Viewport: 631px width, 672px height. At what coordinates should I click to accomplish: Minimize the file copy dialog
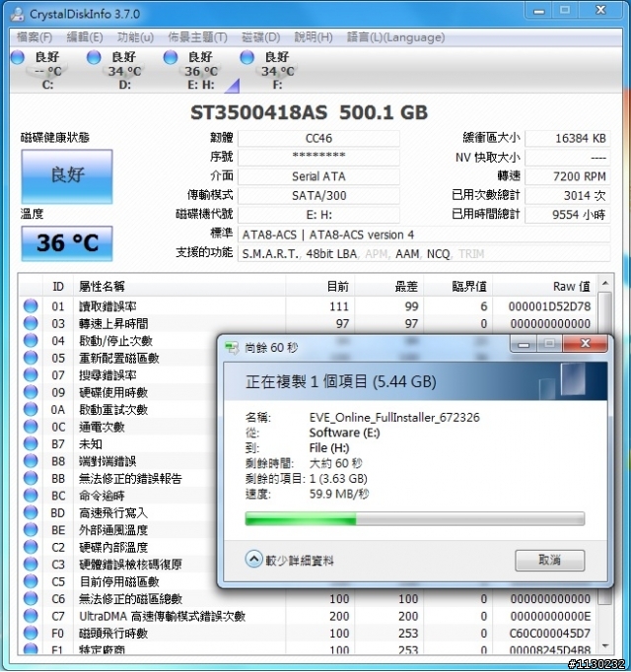[x=523, y=344]
